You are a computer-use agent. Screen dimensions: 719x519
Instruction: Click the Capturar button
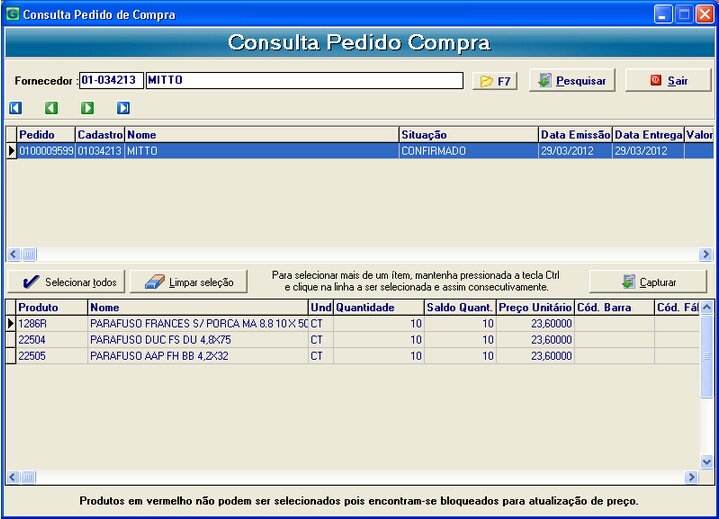pyautogui.click(x=648, y=282)
